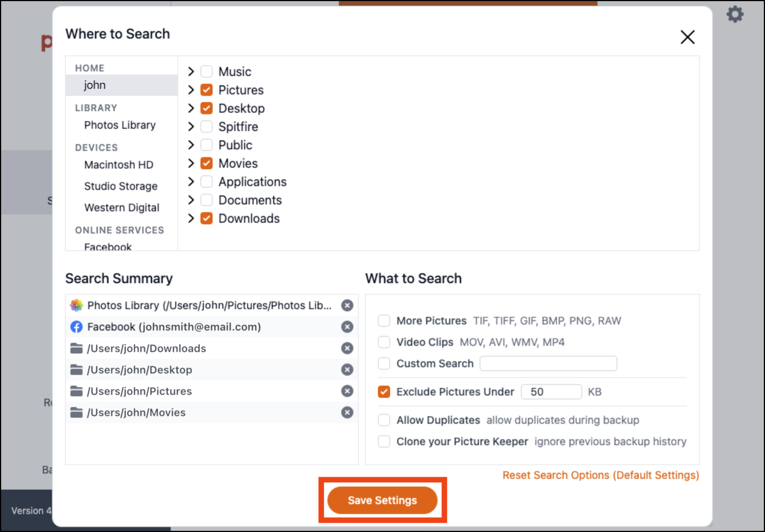This screenshot has height=532, width=765.
Task: Enable More Pictures file types
Action: point(384,321)
